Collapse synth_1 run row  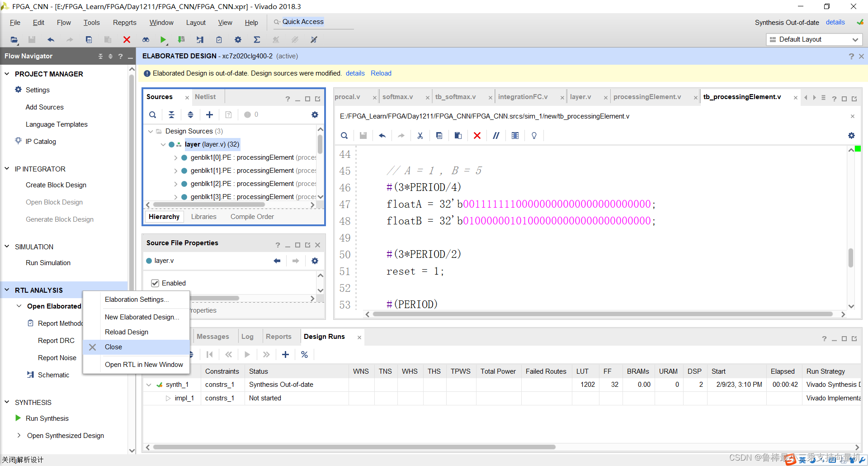149,385
